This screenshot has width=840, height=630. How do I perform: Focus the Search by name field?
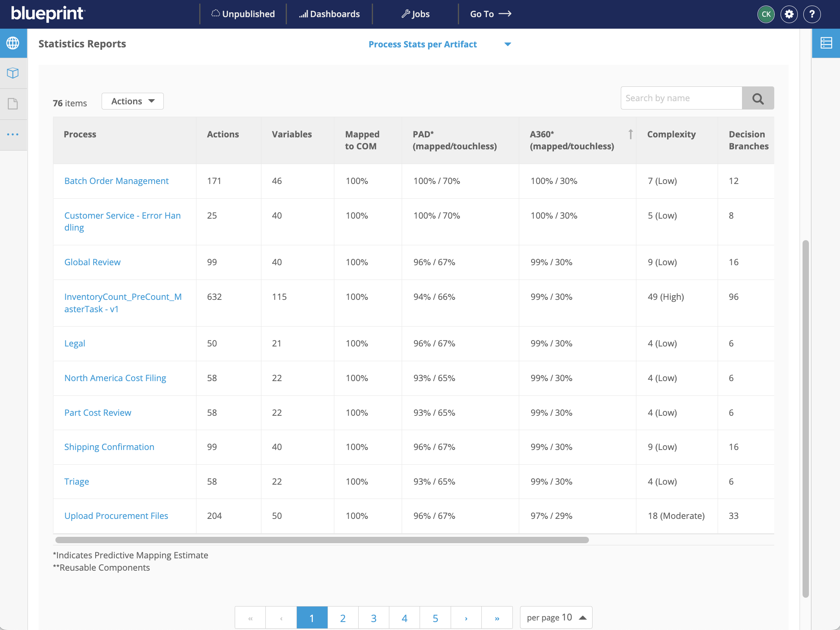[681, 98]
